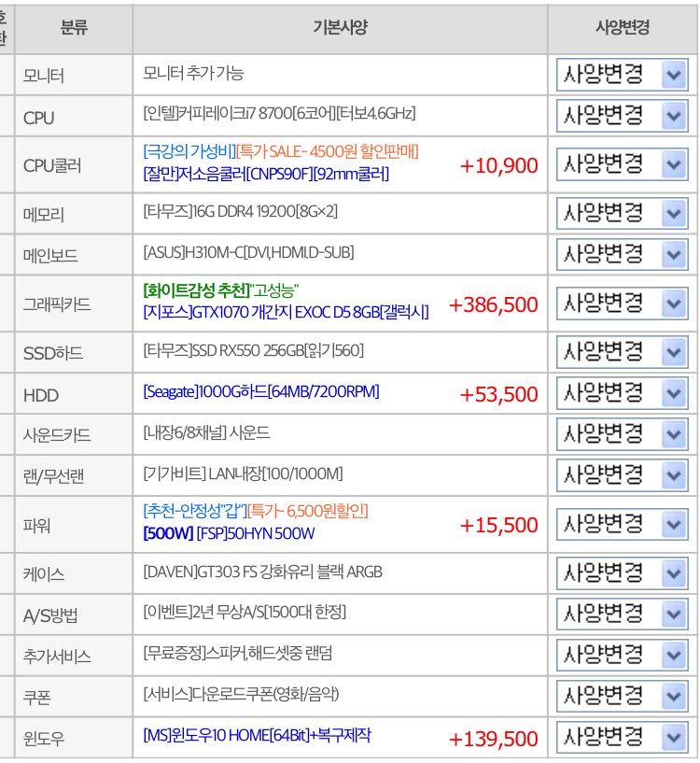Click the +386,500 price
Screen dimensions: 700x763
pyautogui.click(x=493, y=304)
